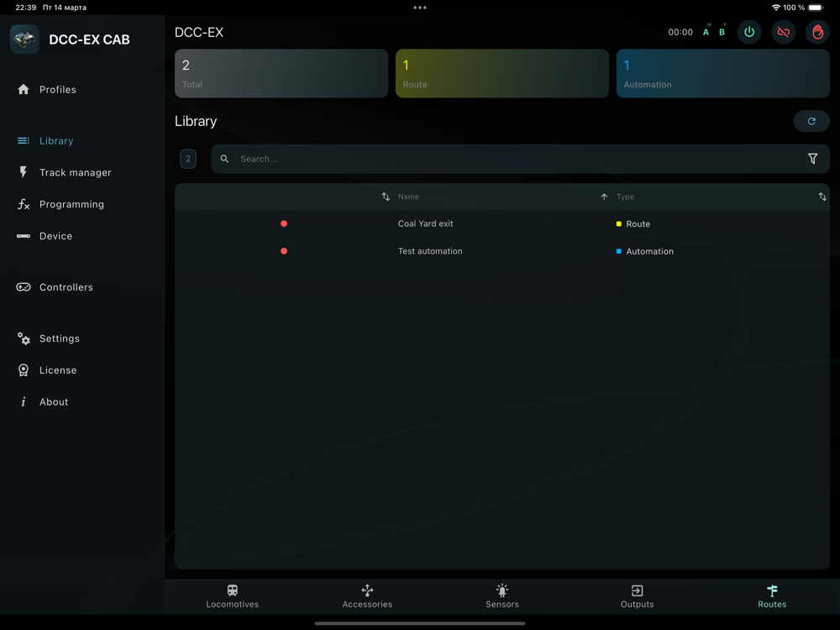Open the Device page

coord(55,236)
